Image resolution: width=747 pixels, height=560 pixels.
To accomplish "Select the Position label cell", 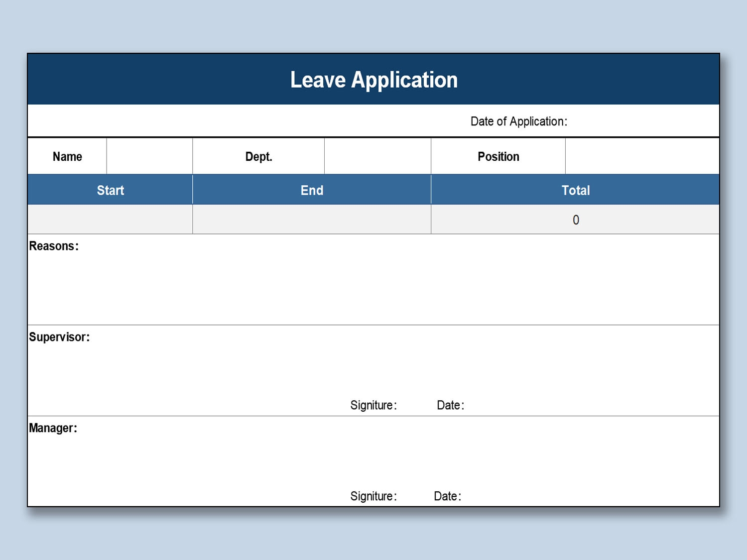I will coord(498,156).
